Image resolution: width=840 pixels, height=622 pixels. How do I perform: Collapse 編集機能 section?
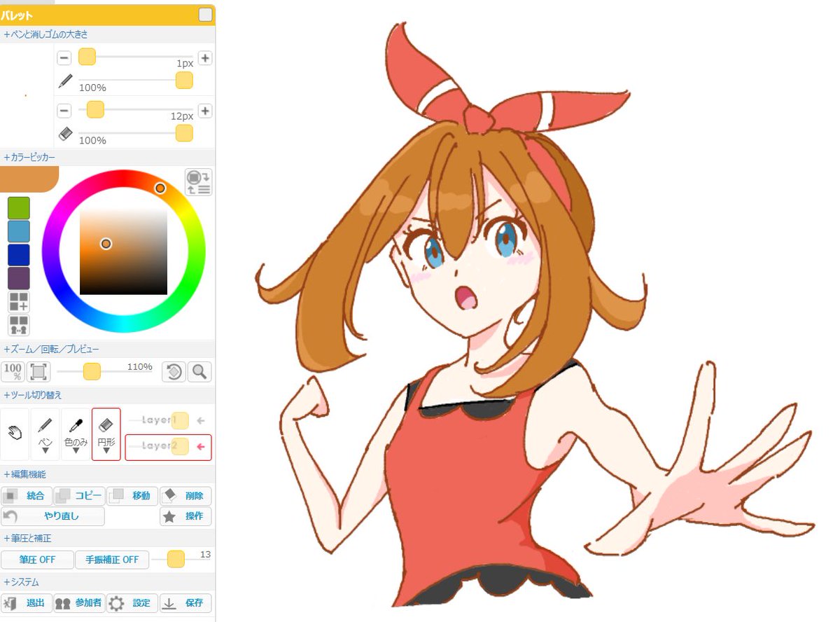(24, 474)
